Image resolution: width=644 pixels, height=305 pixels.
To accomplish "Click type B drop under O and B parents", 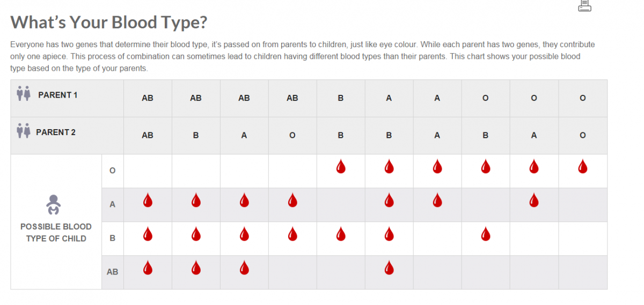I will coord(486,234).
